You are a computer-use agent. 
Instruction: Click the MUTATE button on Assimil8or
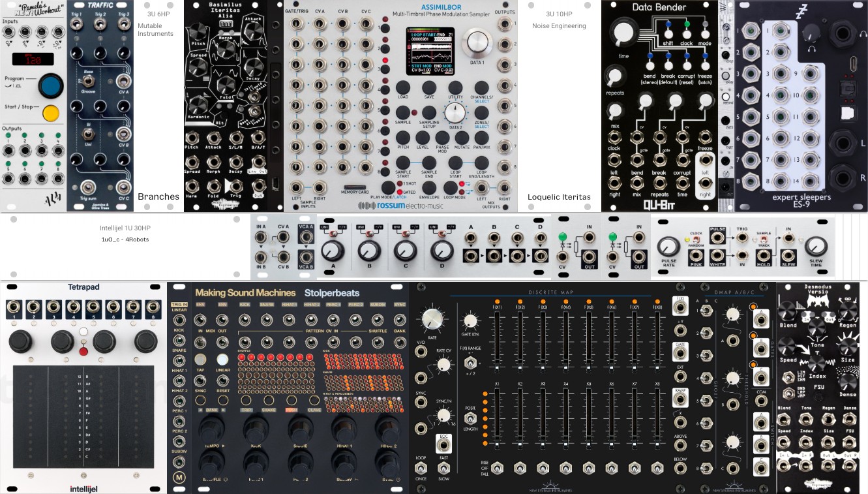pyautogui.click(x=462, y=138)
